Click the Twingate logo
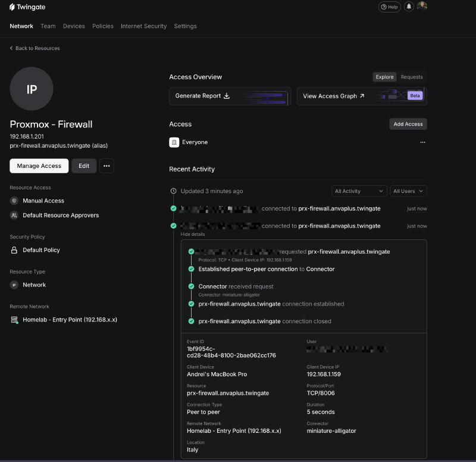 [27, 7]
